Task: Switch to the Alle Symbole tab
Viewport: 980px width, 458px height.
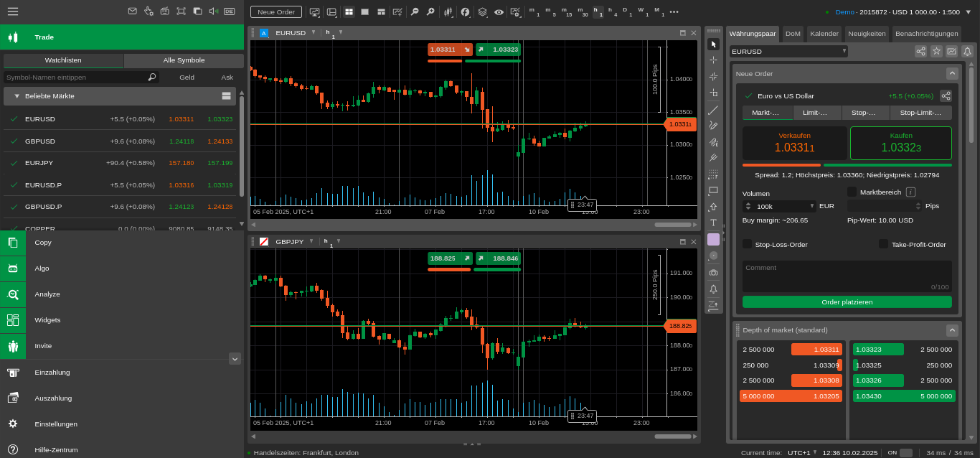Action: pyautogui.click(x=184, y=60)
